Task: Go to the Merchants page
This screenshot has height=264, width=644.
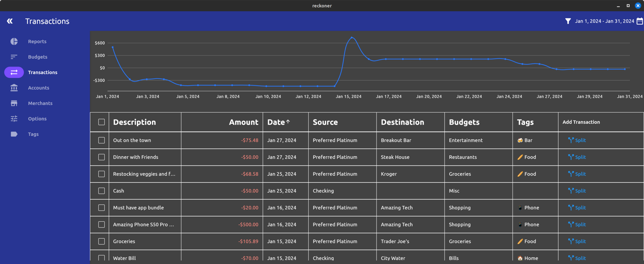Action: click(x=40, y=103)
